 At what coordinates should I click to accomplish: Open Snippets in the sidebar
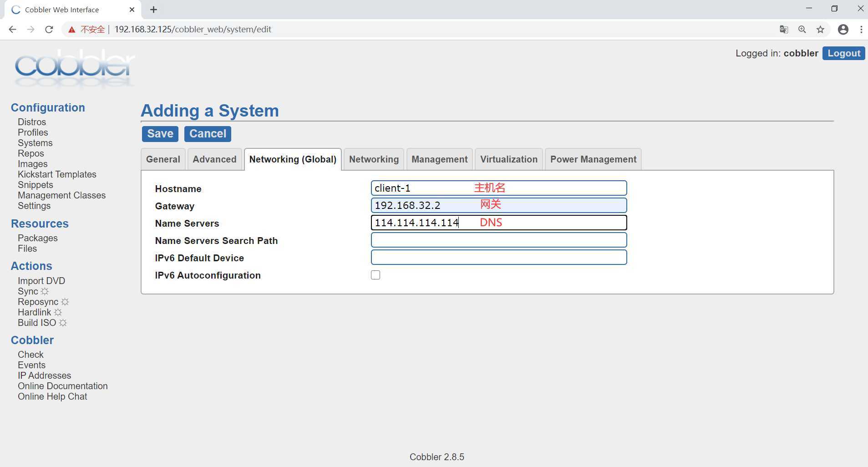coord(36,185)
